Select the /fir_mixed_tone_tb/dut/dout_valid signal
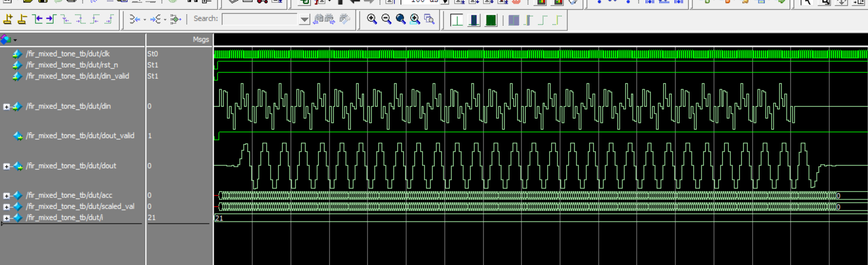This screenshot has width=868, height=265. tap(80, 136)
